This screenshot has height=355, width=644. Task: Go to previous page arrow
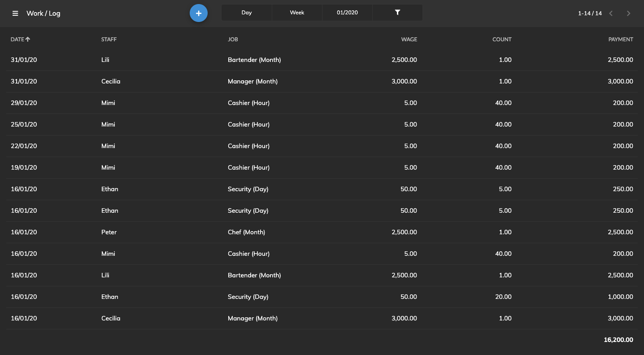click(611, 13)
